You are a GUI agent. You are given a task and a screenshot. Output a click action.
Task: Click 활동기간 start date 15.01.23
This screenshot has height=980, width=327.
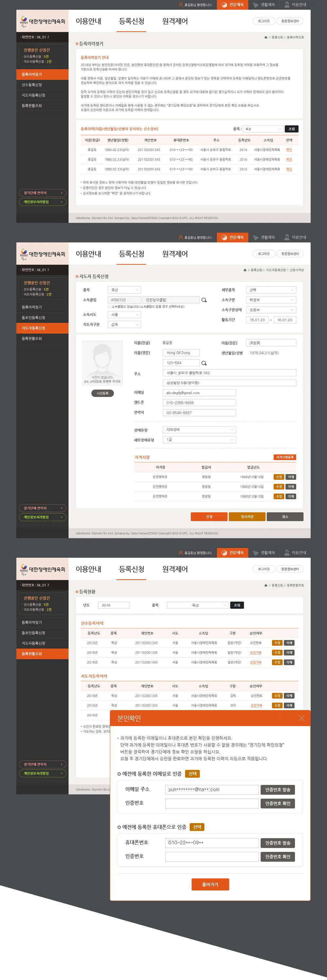click(257, 320)
